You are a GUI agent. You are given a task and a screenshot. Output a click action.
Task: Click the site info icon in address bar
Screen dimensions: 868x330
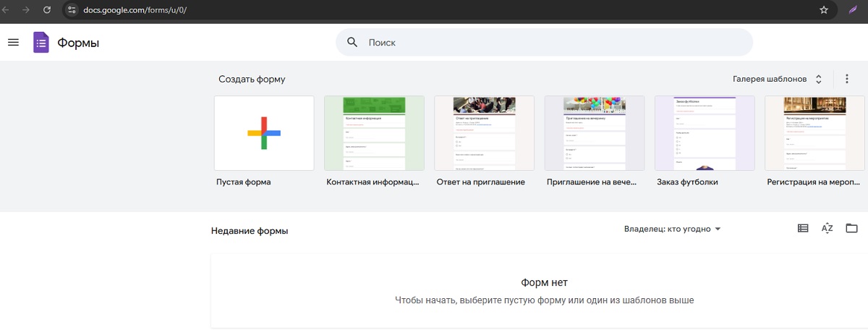[x=70, y=10]
